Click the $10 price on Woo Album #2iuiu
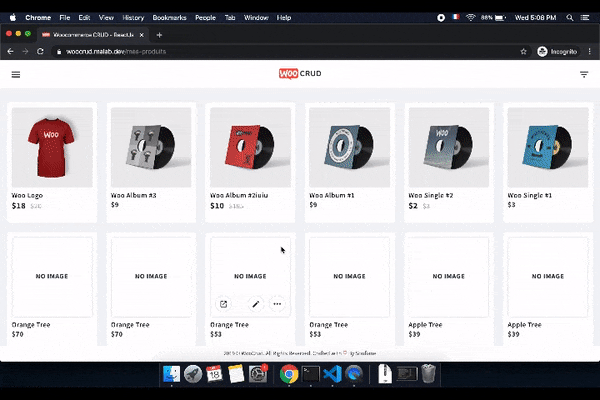The width and height of the screenshot is (600, 400). point(217,206)
